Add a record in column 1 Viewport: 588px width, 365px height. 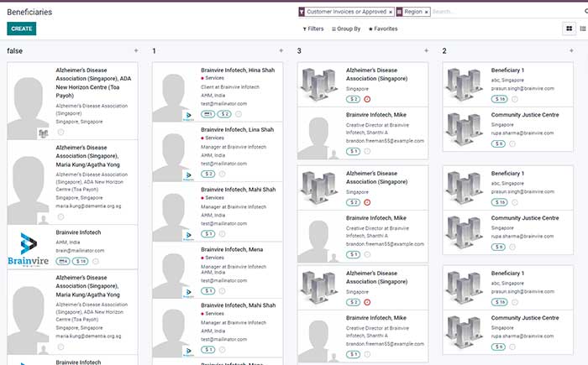point(281,50)
